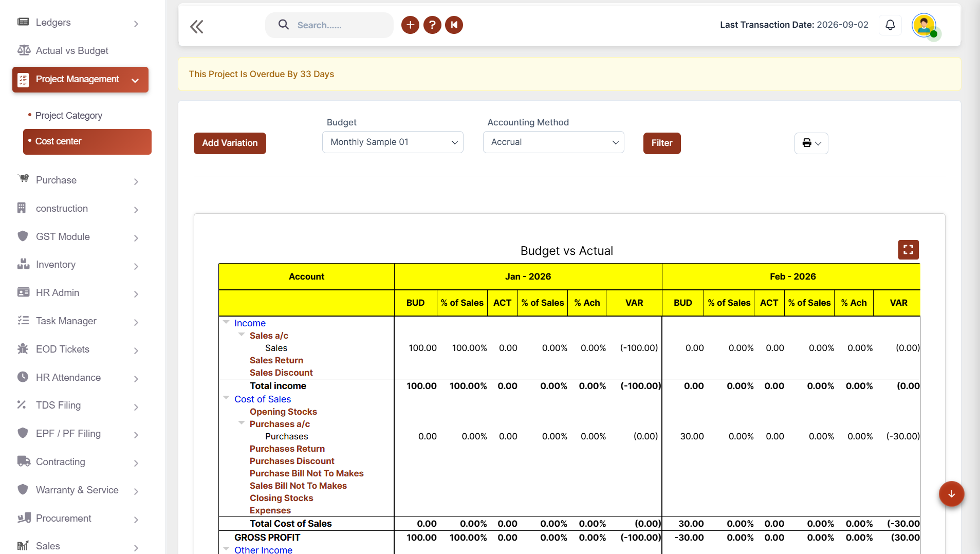
Task: Click the EPF / PF Filing shield icon
Action: [x=23, y=433]
